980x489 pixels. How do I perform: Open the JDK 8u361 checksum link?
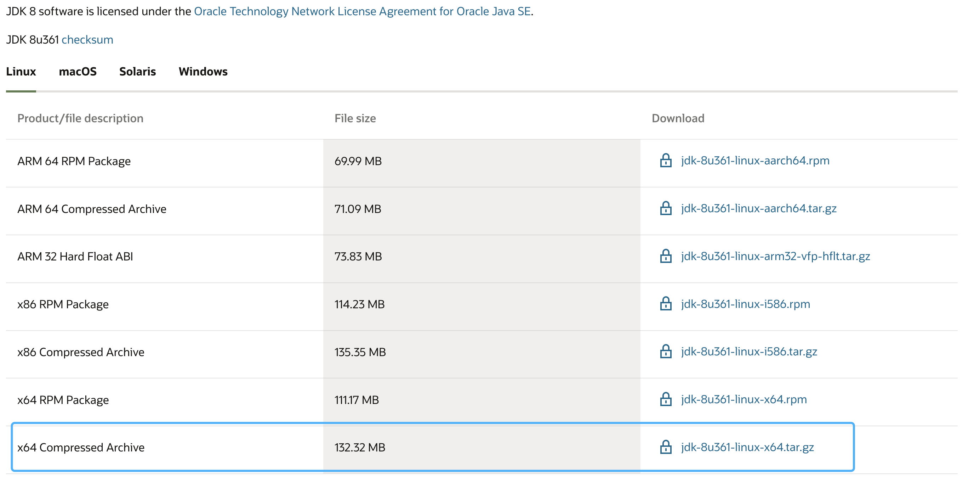[87, 40]
